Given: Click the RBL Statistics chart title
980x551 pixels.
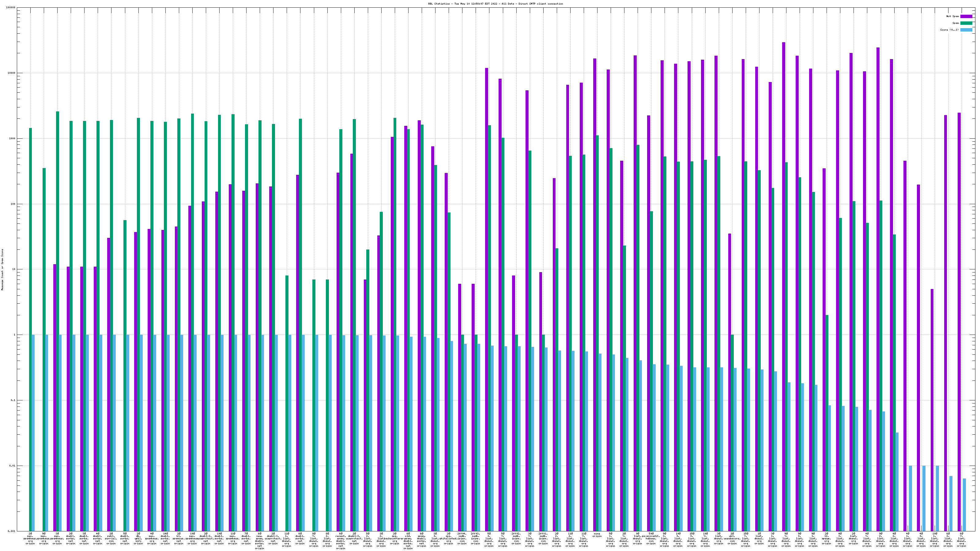Looking at the screenshot, I should [495, 4].
